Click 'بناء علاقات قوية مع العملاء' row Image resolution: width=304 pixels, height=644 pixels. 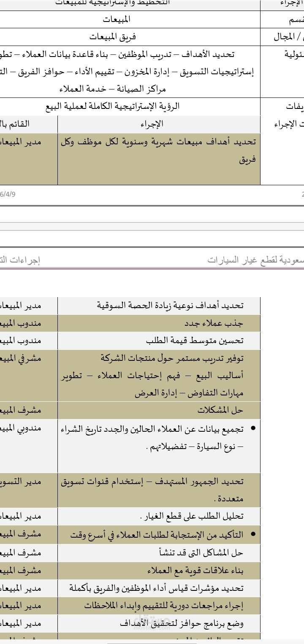(159, 571)
